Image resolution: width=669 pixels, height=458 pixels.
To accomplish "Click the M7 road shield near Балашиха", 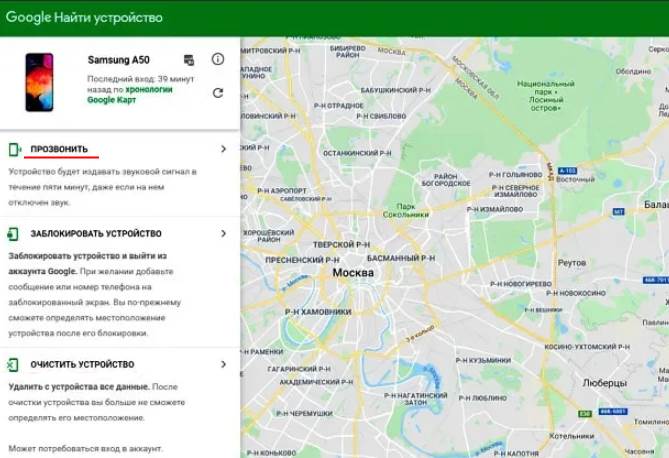I will 618,212.
